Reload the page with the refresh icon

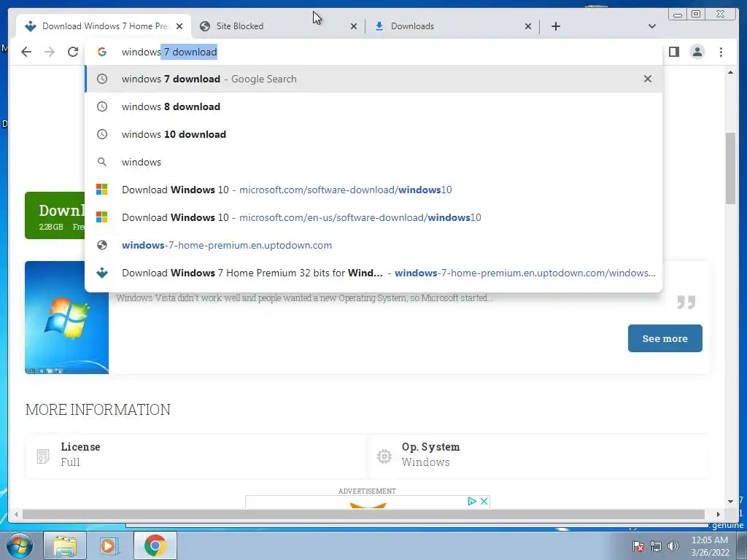[x=73, y=52]
